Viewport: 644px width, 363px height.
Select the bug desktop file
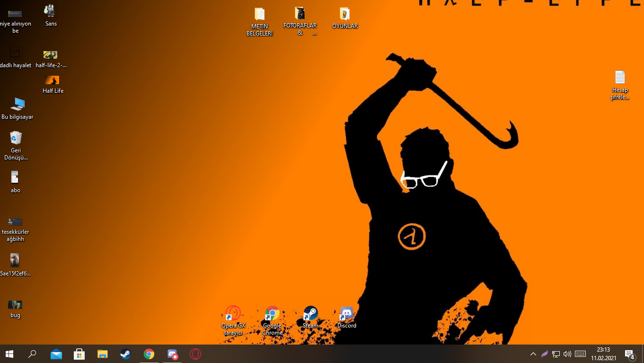click(15, 309)
